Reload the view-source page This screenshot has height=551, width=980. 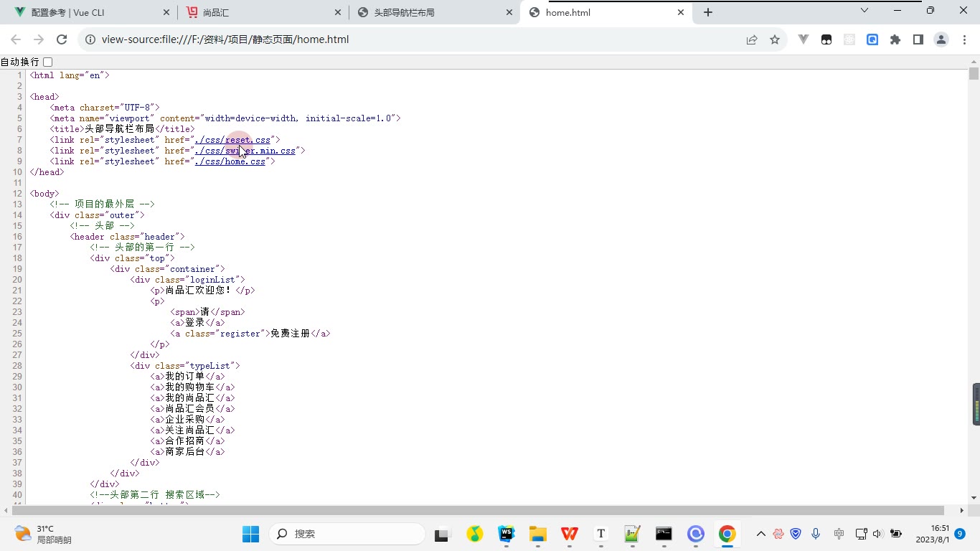point(62,39)
